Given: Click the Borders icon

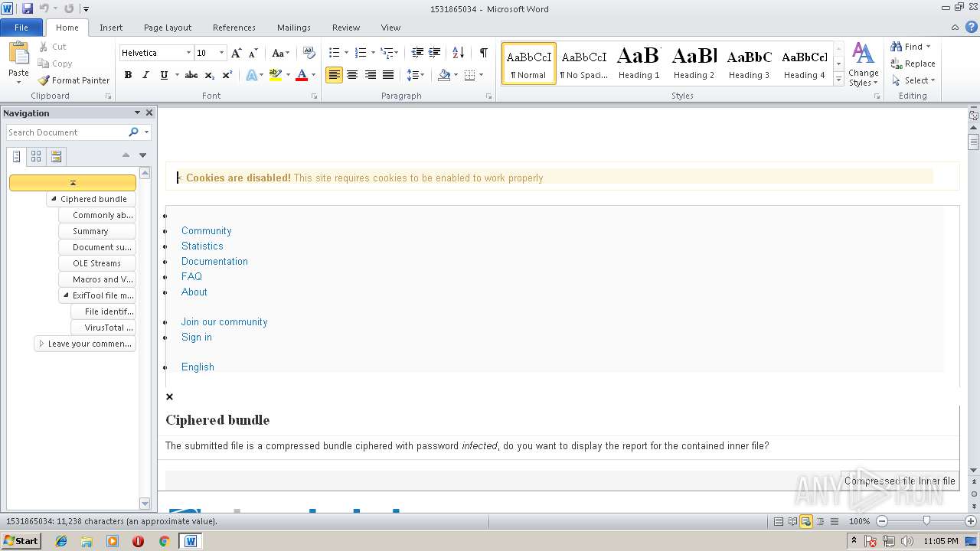Looking at the screenshot, I should (469, 75).
